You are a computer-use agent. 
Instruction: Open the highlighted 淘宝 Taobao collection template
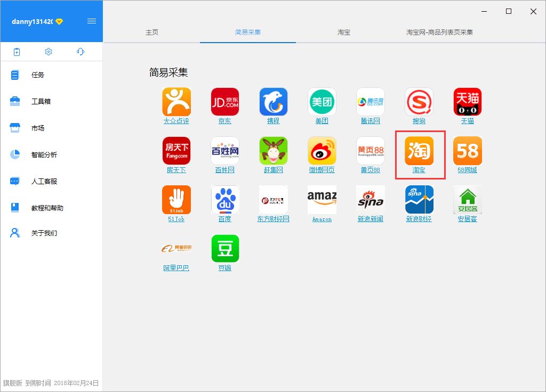[419, 152]
